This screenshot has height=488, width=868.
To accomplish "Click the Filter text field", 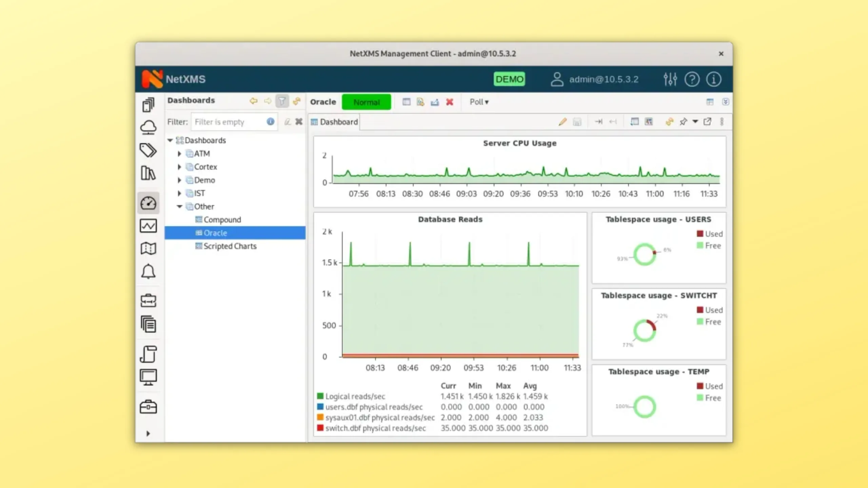I will click(234, 122).
